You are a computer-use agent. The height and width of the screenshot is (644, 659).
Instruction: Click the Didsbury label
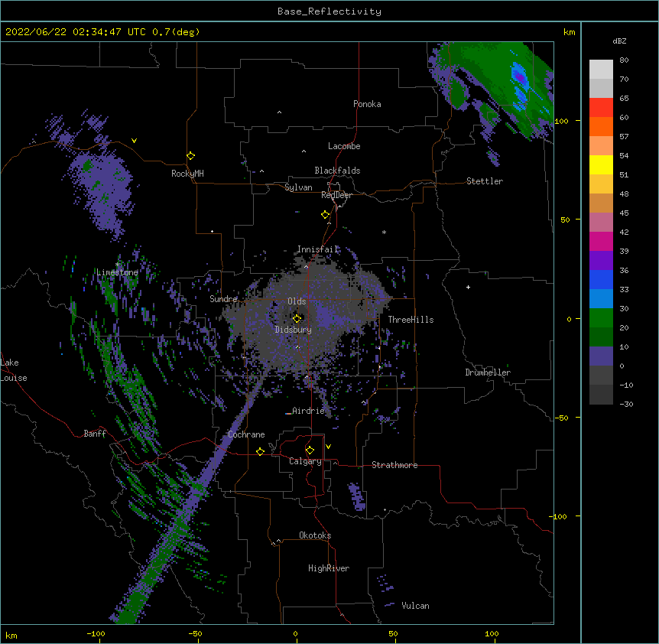pyautogui.click(x=294, y=330)
